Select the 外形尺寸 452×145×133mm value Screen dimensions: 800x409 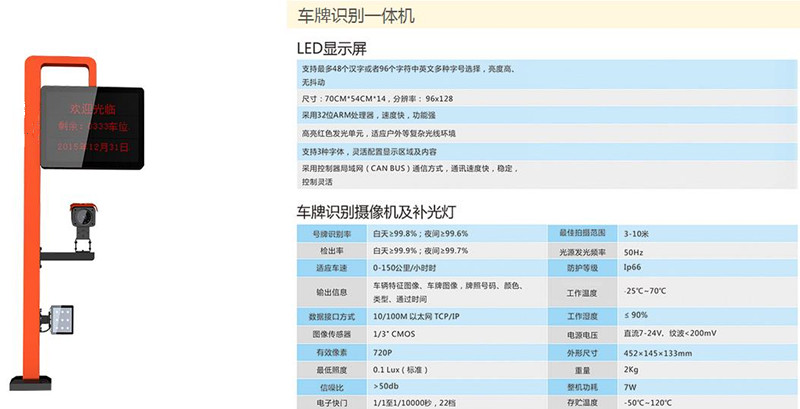(657, 352)
